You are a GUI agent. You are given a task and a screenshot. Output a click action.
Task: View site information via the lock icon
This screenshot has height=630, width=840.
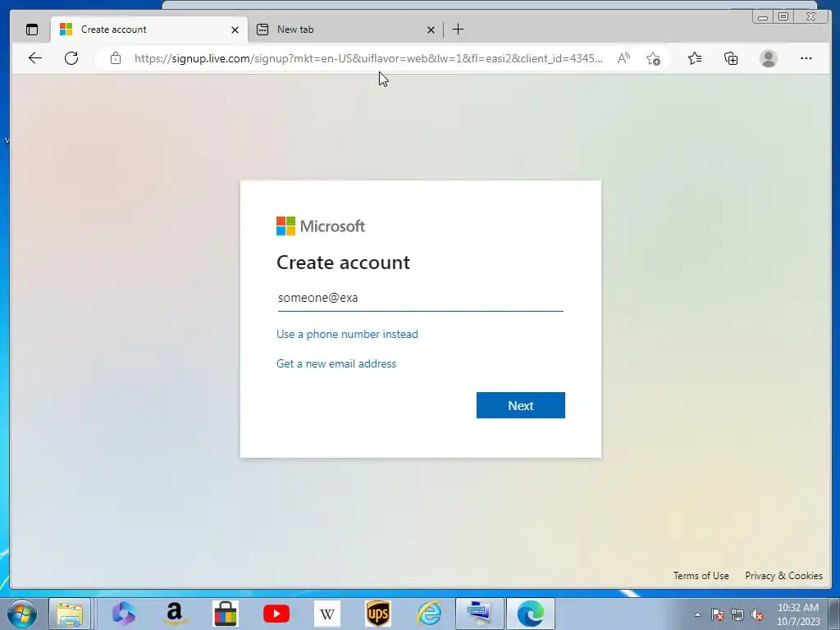coord(116,58)
